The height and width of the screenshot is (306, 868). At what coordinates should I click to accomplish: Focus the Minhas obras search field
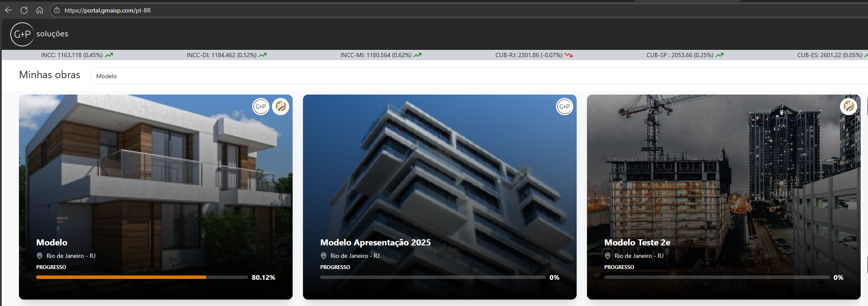pos(473,76)
